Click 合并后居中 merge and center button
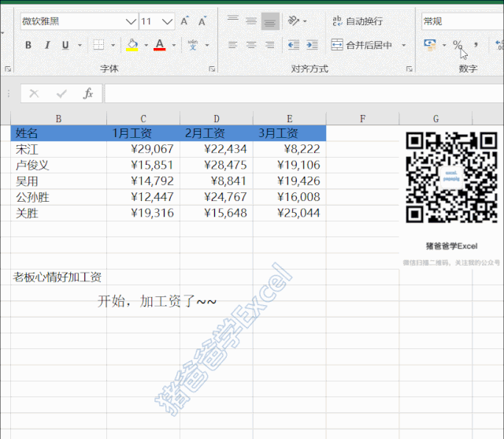The image size is (504, 439). click(362, 45)
